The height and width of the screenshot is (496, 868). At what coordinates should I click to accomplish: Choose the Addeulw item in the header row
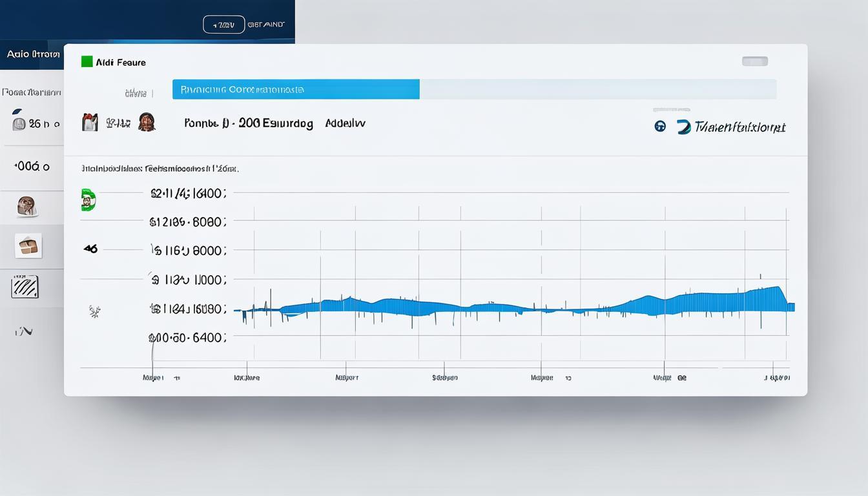click(345, 123)
